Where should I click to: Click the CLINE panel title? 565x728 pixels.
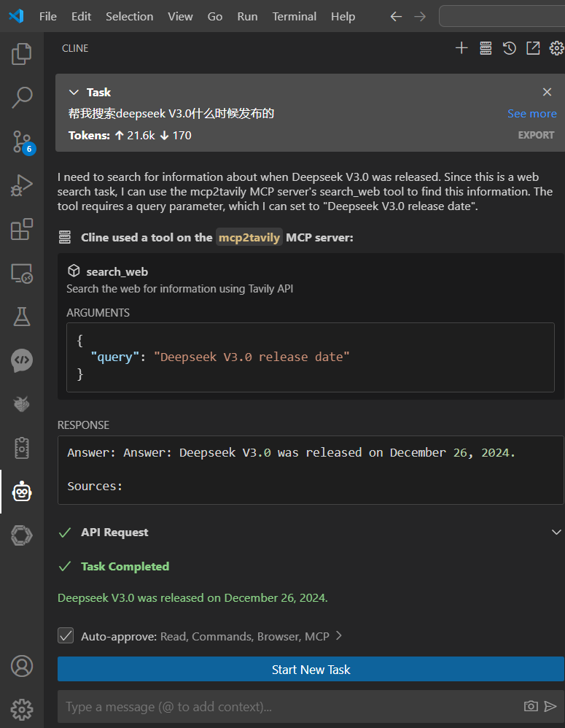tap(75, 48)
